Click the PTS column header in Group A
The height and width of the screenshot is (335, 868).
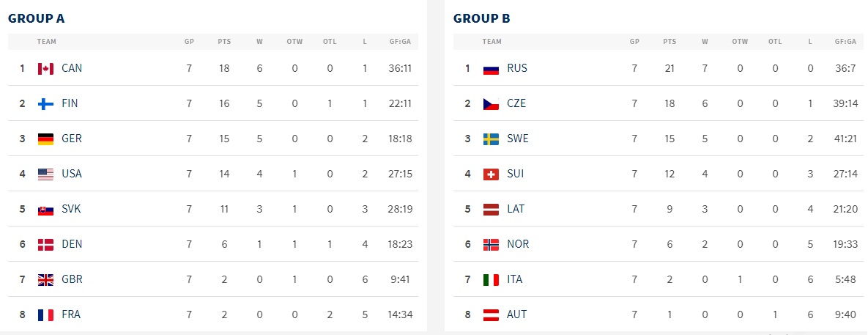pyautogui.click(x=224, y=42)
